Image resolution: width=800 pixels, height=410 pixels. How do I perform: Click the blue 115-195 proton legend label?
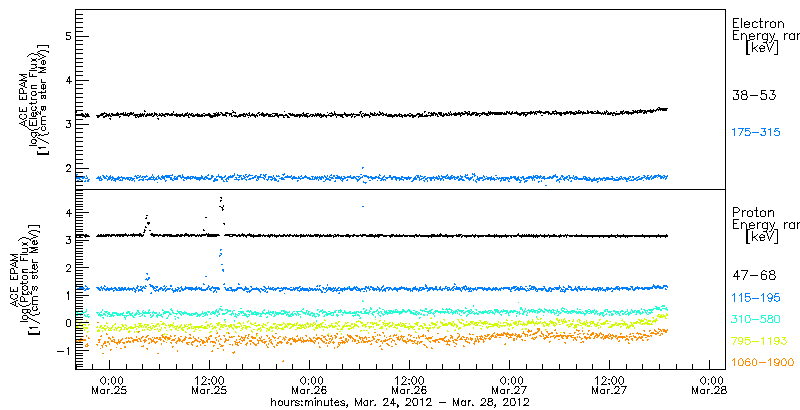(x=757, y=298)
